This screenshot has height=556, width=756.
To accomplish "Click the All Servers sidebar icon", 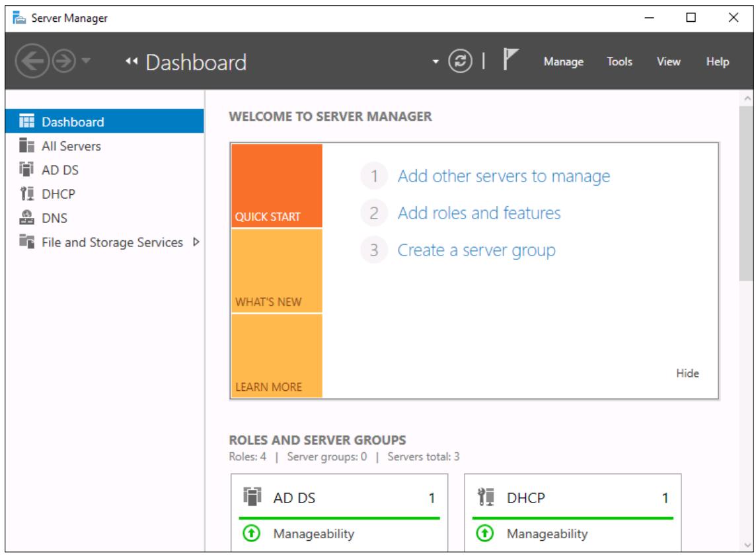I will (x=26, y=145).
